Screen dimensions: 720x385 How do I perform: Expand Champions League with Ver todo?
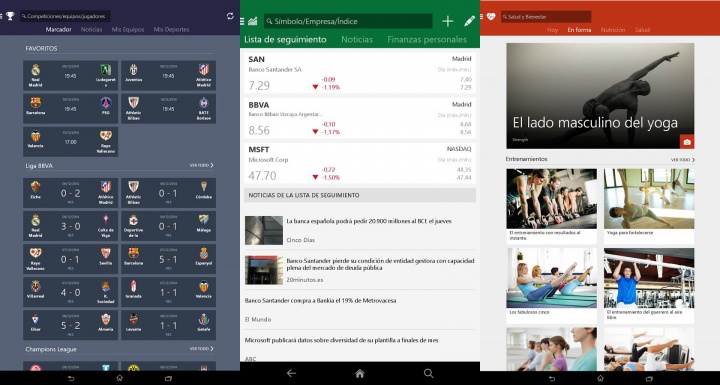click(x=202, y=349)
